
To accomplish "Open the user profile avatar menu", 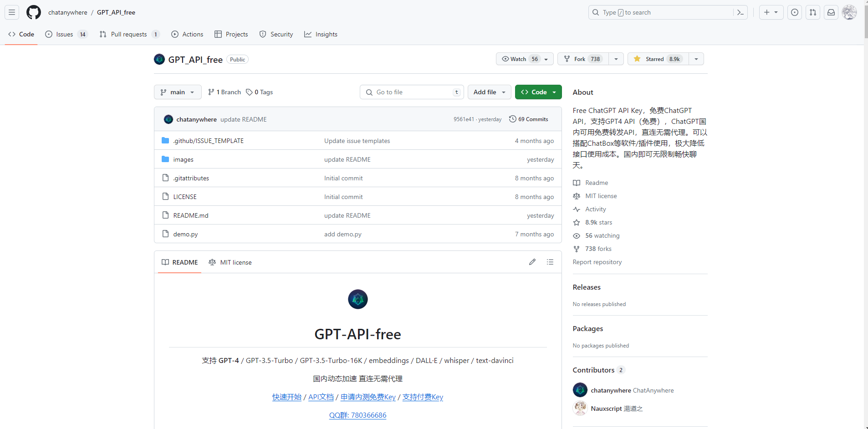I will point(849,12).
